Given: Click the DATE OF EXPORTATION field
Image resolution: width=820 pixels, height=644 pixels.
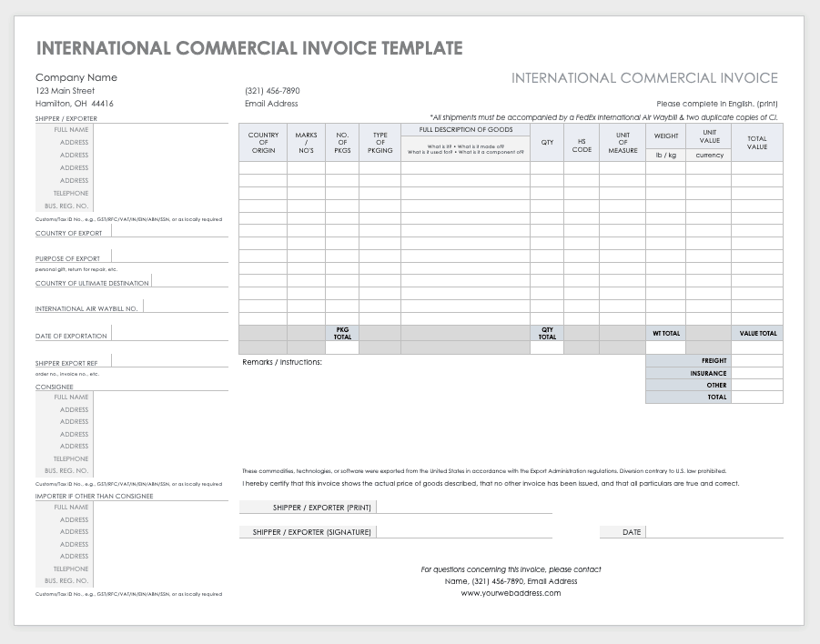Looking at the screenshot, I should pyautogui.click(x=170, y=334).
